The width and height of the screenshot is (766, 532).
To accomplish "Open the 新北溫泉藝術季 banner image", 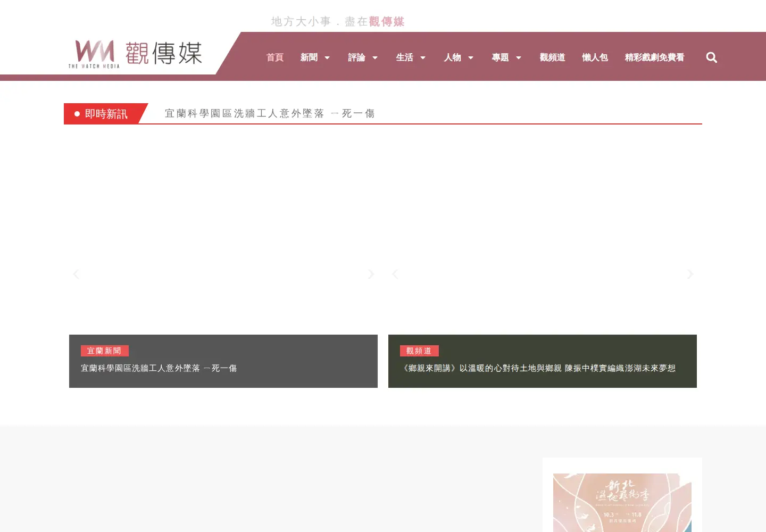I will click(622, 503).
